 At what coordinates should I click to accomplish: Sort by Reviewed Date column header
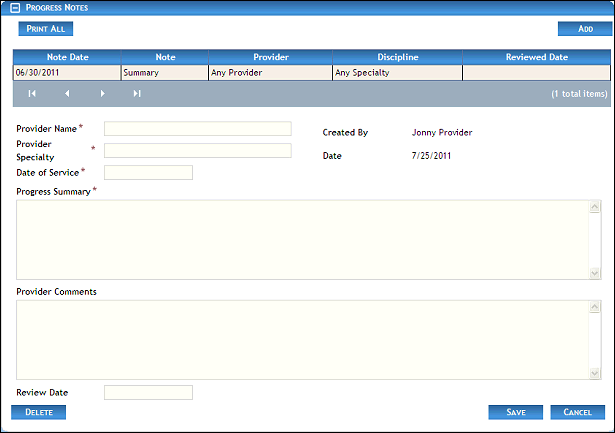pos(536,58)
